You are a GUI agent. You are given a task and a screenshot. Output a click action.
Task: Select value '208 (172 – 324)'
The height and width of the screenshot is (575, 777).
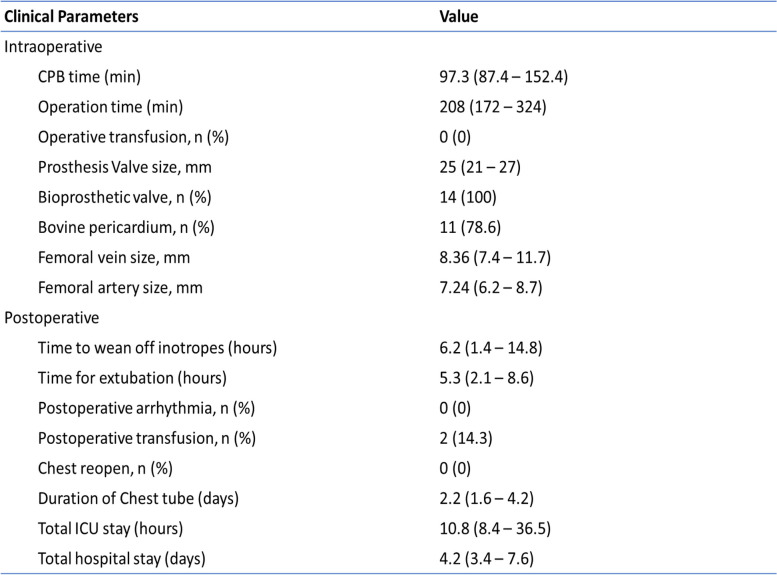pos(493,107)
